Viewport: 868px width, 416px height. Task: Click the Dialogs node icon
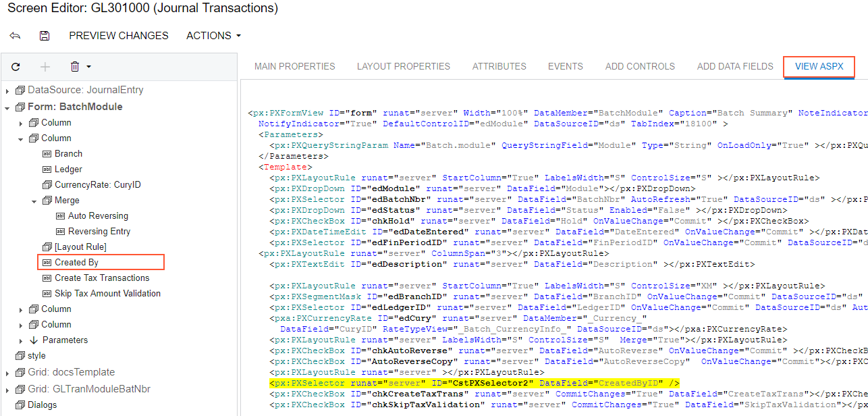(x=20, y=405)
